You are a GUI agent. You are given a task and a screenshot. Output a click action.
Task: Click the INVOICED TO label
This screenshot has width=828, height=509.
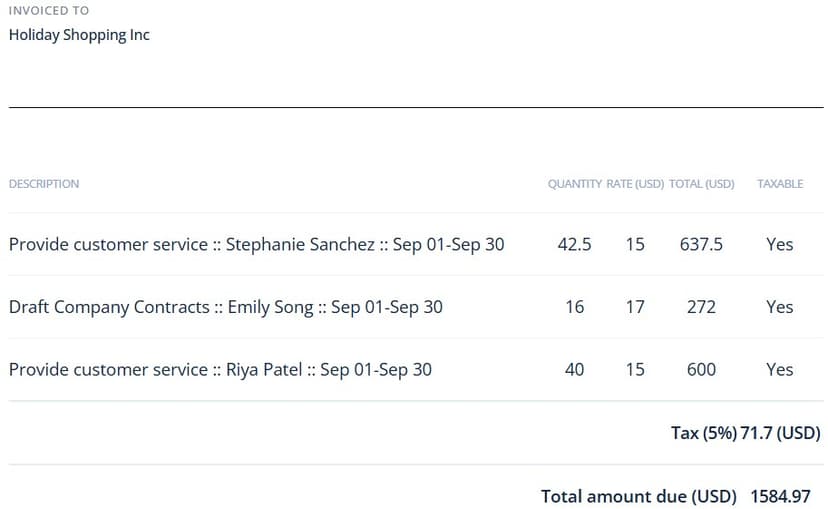[x=48, y=10]
